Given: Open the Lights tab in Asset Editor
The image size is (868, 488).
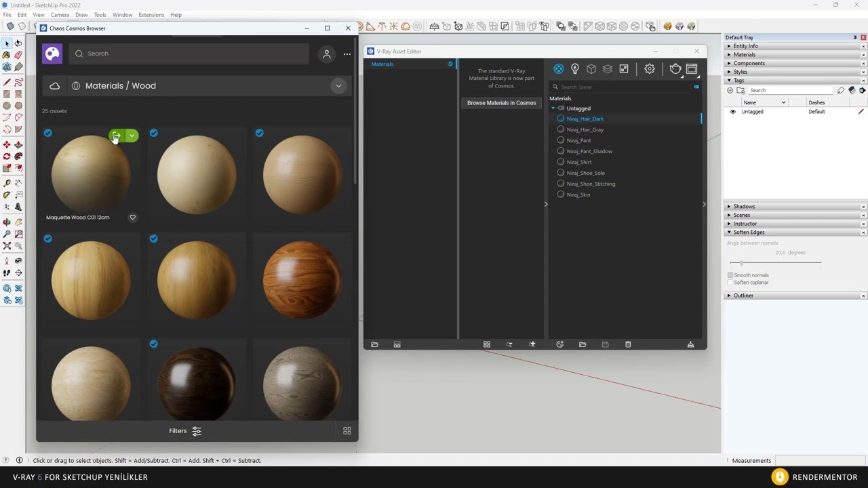Looking at the screenshot, I should (575, 68).
